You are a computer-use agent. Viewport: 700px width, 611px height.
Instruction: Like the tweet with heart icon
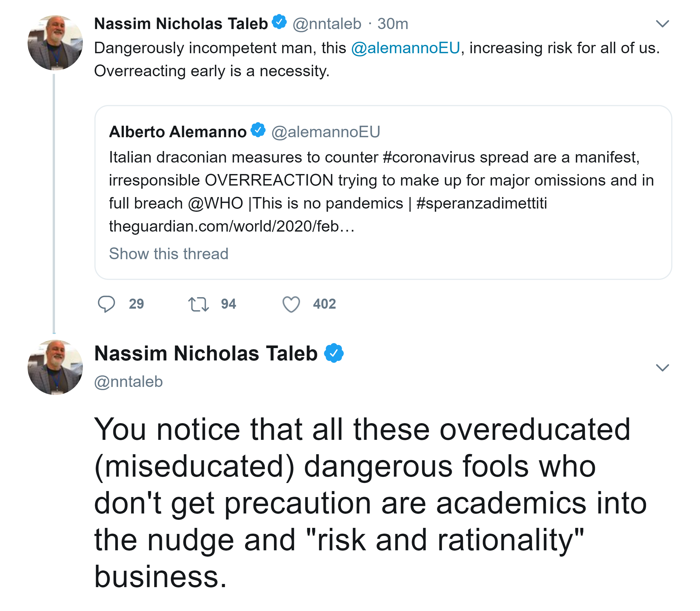click(291, 304)
